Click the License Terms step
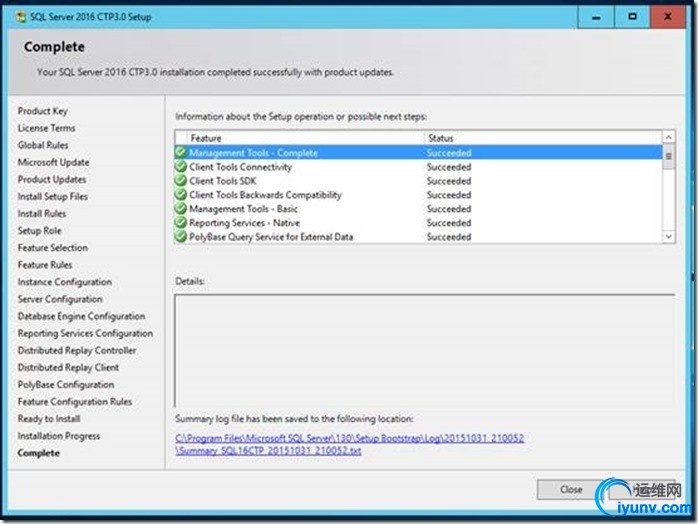The image size is (698, 524). pos(46,128)
